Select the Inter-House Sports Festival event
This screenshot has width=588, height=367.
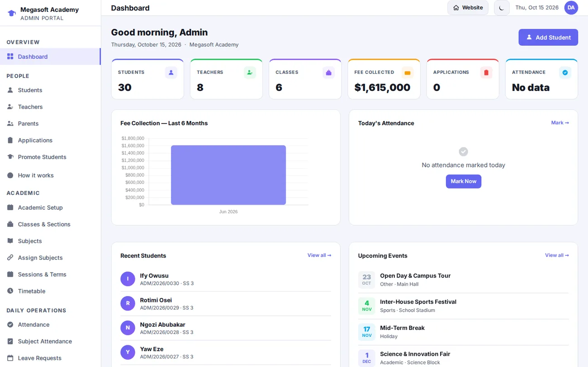463,306
